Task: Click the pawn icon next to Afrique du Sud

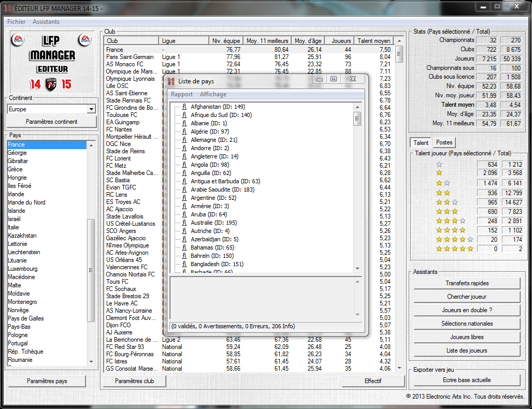Action: tap(184, 115)
